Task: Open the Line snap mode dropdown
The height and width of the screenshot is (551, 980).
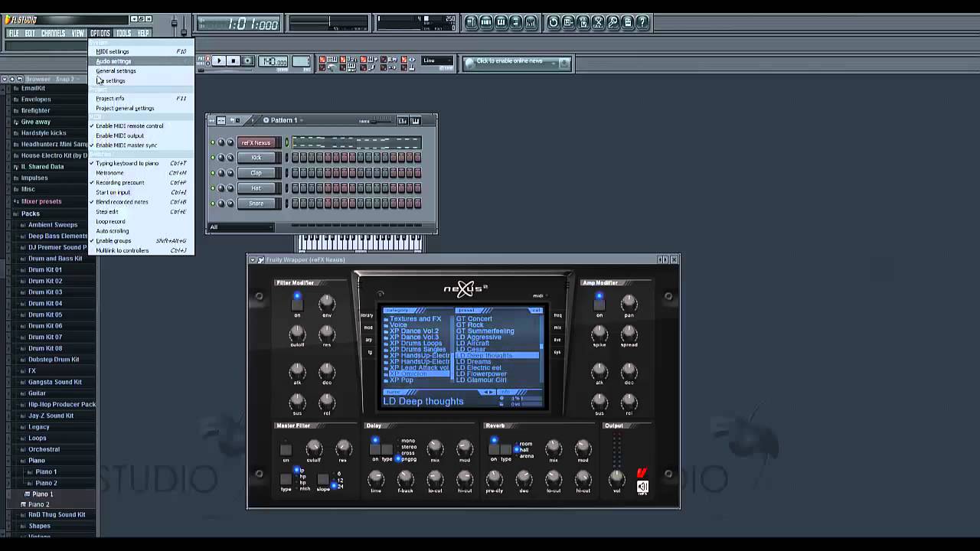Action: tap(437, 61)
